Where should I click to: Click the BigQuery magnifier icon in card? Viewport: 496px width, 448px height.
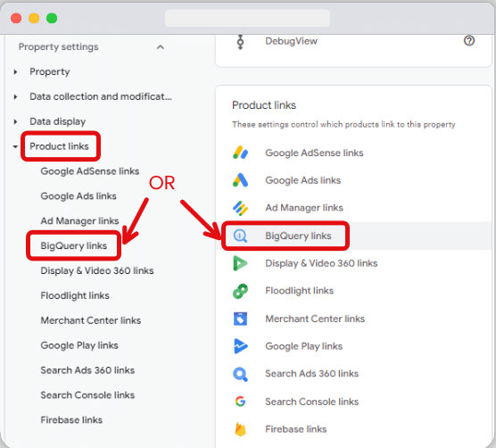click(240, 236)
